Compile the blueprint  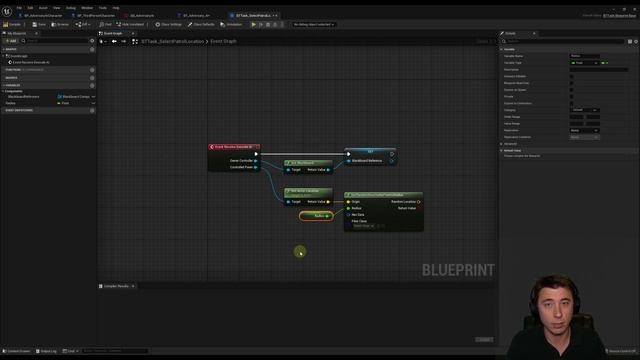[12, 24]
